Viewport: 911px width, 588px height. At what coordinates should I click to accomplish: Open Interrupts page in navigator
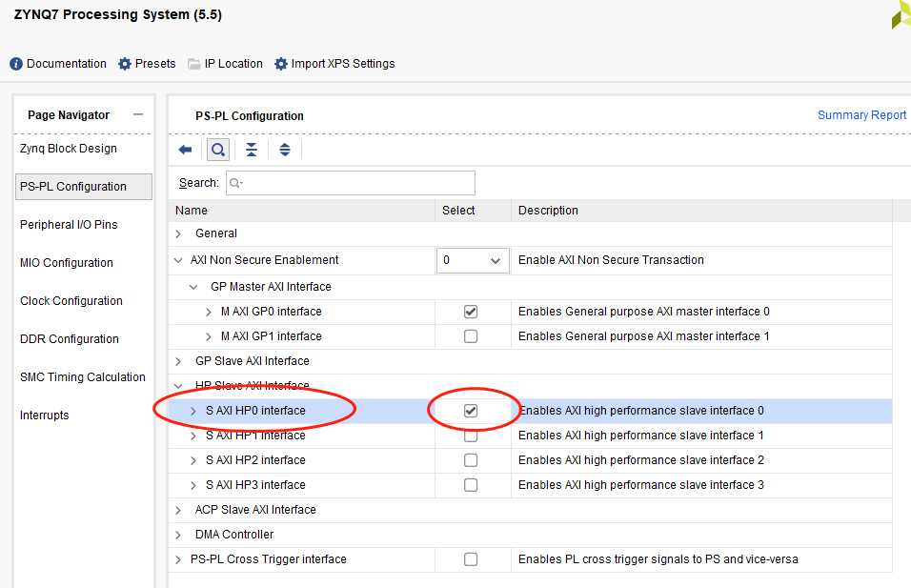[x=44, y=416]
